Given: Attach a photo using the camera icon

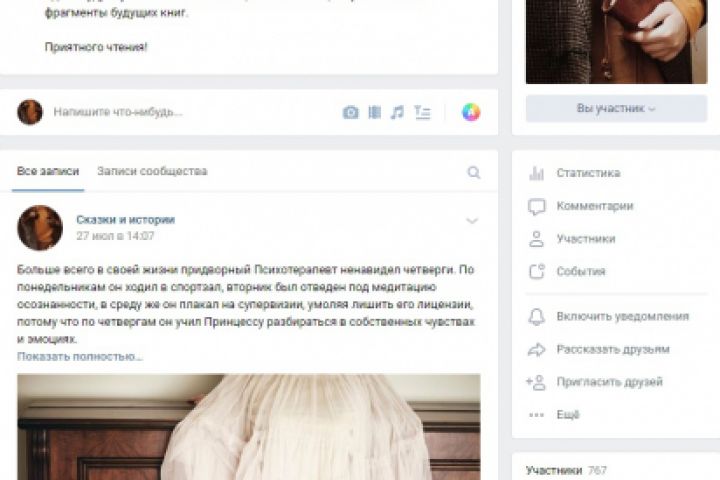Looking at the screenshot, I should click(x=350, y=112).
